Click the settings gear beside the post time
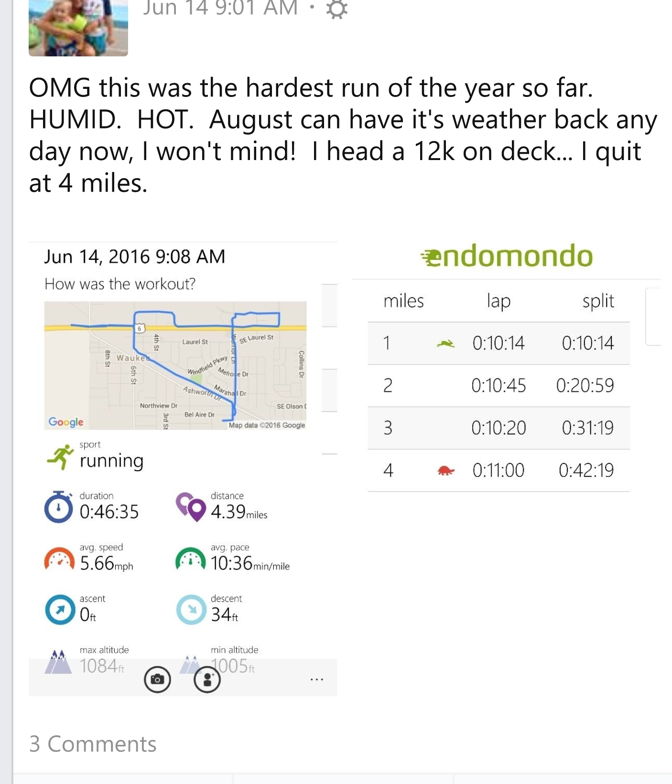 [336, 10]
